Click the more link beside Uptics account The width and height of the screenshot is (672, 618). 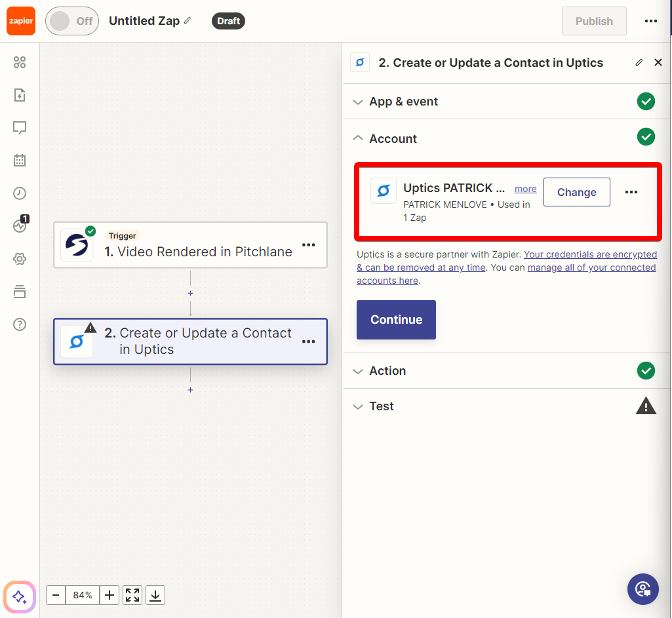[525, 189]
